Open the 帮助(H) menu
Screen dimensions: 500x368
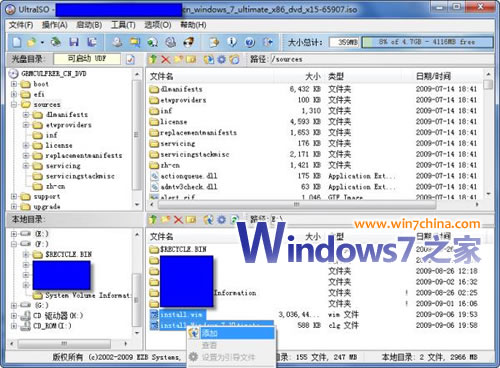pyautogui.click(x=193, y=25)
